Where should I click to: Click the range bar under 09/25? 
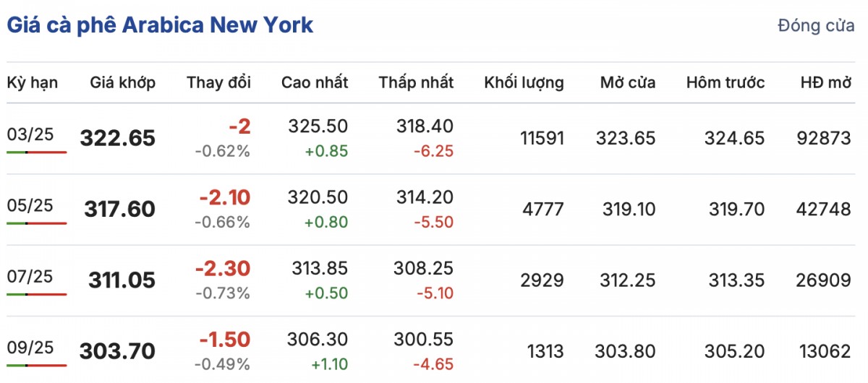tap(36, 365)
